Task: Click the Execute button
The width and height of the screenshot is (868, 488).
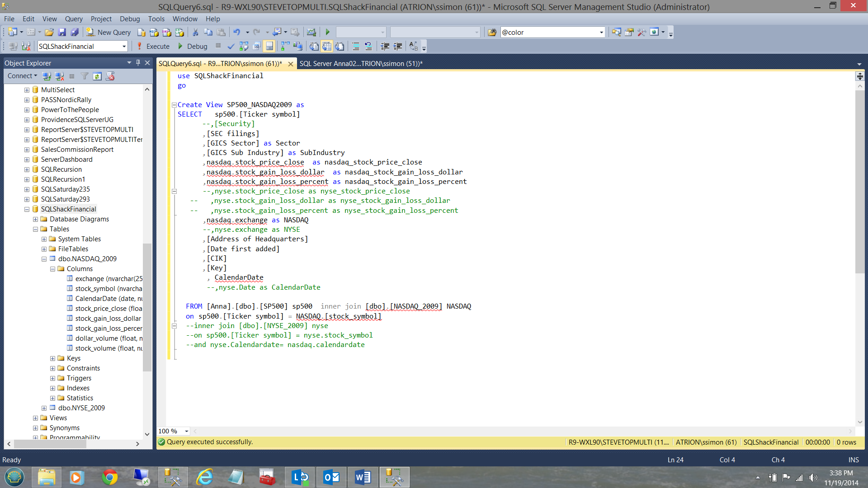Action: [153, 46]
